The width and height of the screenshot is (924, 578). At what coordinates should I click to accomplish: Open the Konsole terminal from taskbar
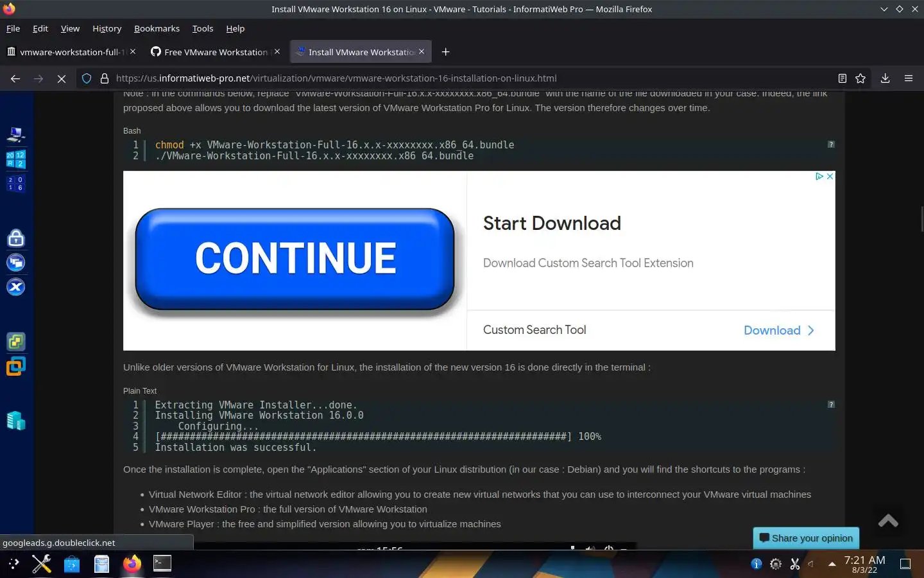(x=162, y=563)
